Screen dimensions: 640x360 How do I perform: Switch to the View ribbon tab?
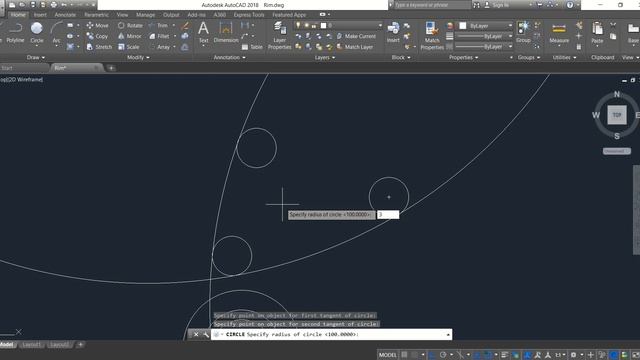tap(122, 15)
